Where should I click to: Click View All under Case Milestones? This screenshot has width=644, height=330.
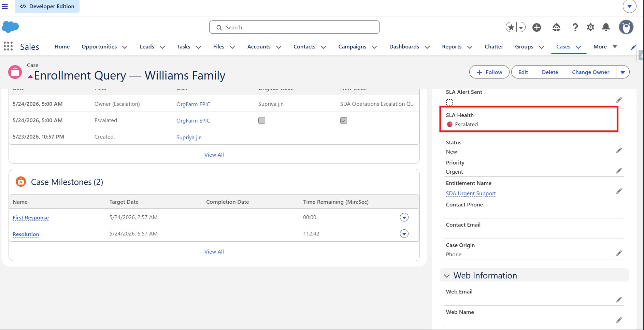click(x=214, y=252)
